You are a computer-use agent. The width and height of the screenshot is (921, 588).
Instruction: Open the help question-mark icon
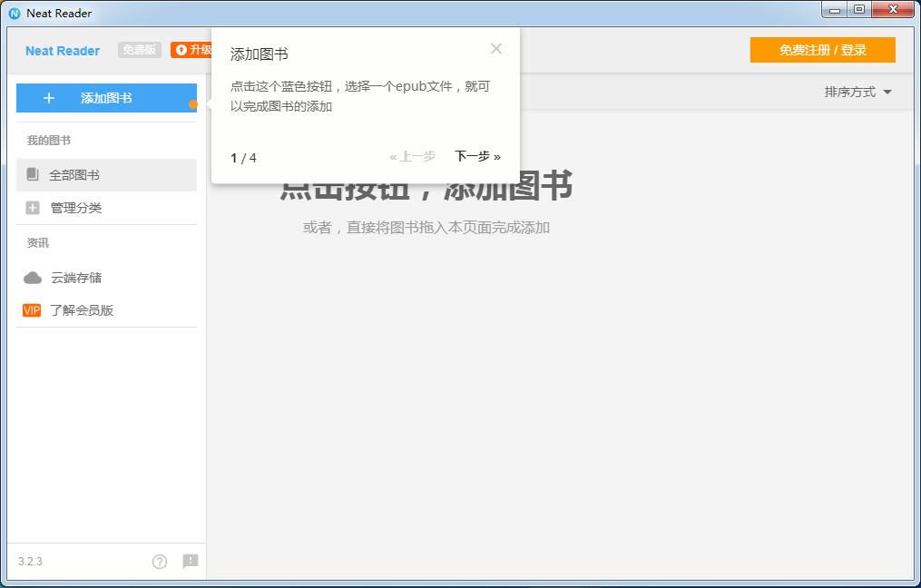(x=159, y=562)
